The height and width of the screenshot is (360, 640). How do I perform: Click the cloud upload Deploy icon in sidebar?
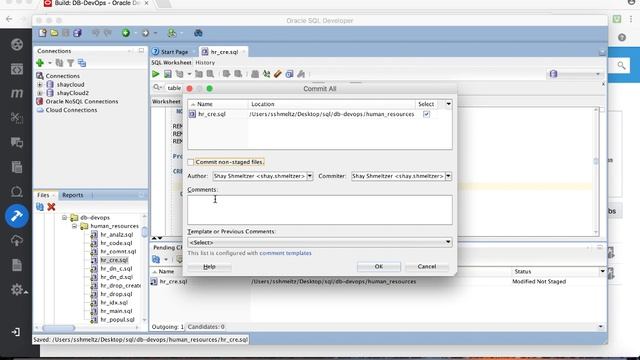click(17, 240)
